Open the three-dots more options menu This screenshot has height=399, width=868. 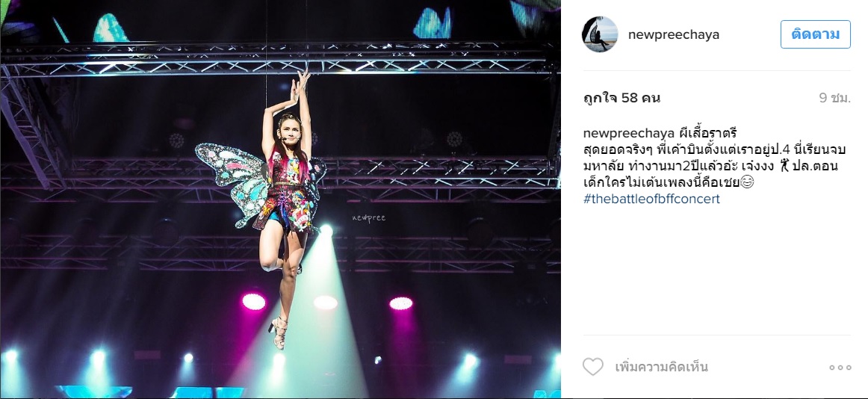coord(840,367)
